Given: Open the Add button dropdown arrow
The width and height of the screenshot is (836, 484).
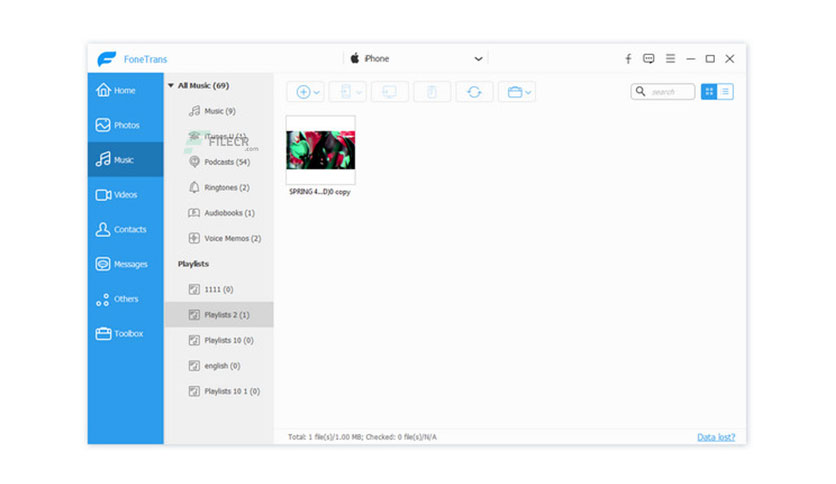Looking at the screenshot, I should pyautogui.click(x=317, y=92).
